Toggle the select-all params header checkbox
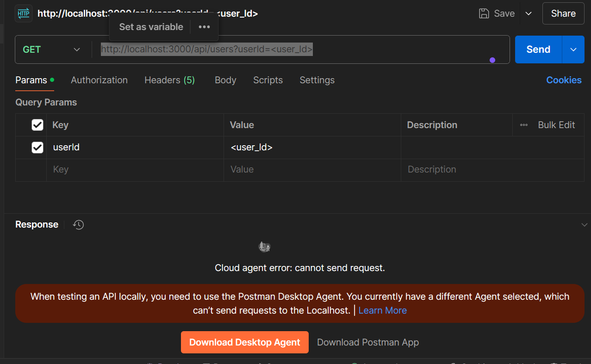This screenshot has width=591, height=364. (x=37, y=125)
